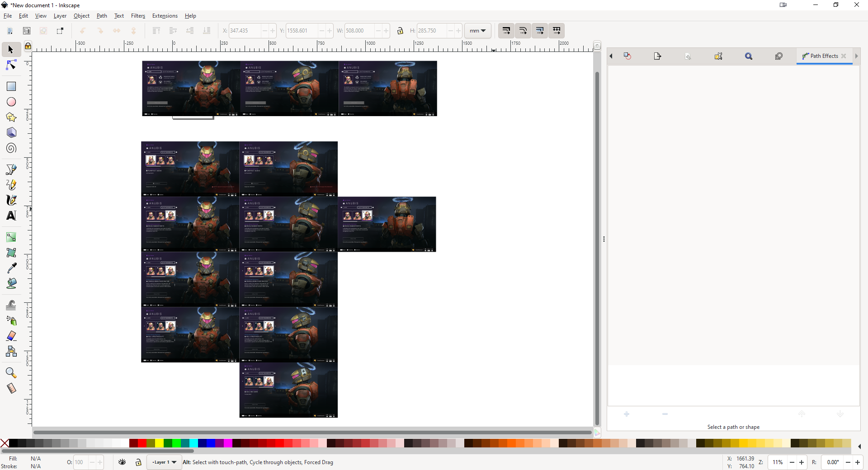The width and height of the screenshot is (868, 470).
Task: Select the Pen (Bezier) tool
Action: pos(11,169)
